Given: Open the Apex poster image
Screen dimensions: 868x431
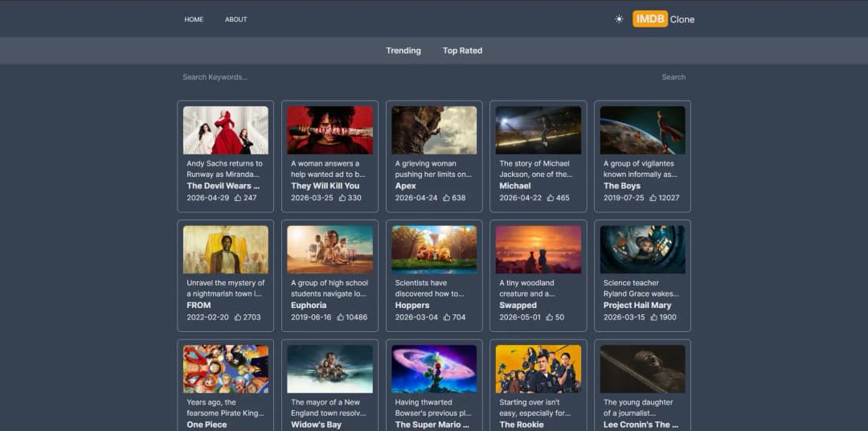Looking at the screenshot, I should (x=434, y=130).
